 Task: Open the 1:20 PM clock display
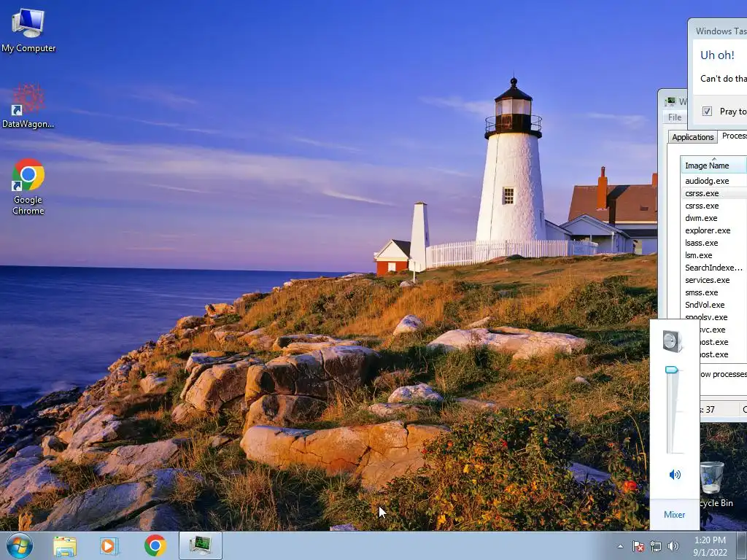click(710, 545)
